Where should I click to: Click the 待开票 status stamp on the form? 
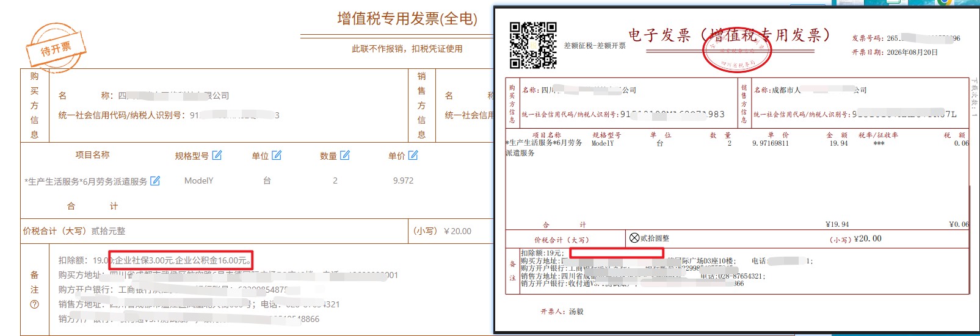(56, 48)
